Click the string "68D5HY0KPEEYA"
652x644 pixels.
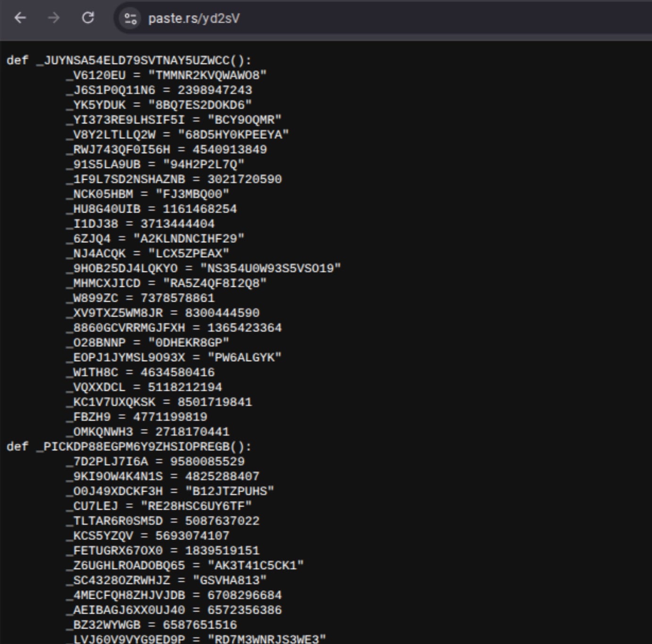[233, 135]
